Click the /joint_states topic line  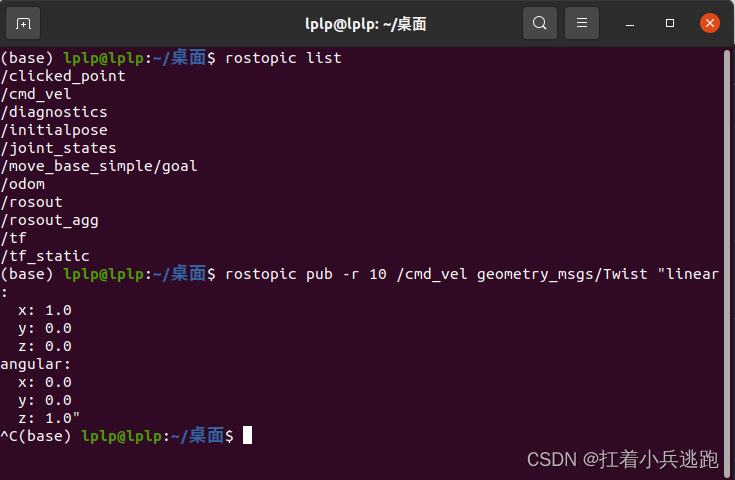tap(58, 148)
